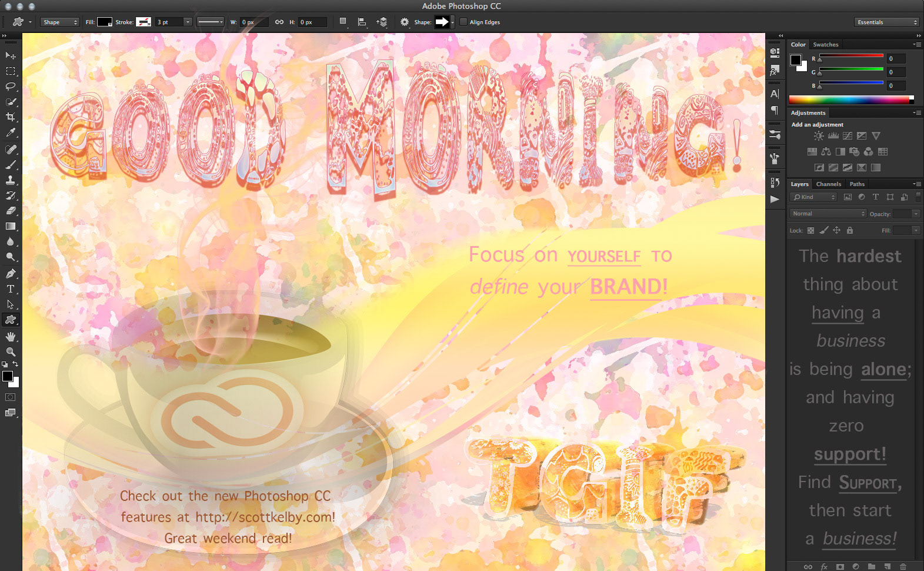The width and height of the screenshot is (924, 571).
Task: Open the Shape tool mode dropdown
Action: pyautogui.click(x=60, y=22)
